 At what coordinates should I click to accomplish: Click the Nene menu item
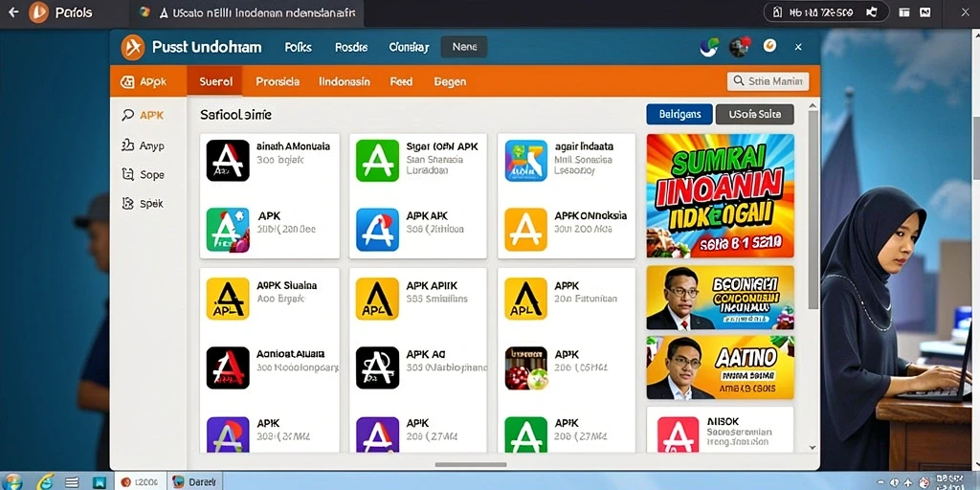464,47
